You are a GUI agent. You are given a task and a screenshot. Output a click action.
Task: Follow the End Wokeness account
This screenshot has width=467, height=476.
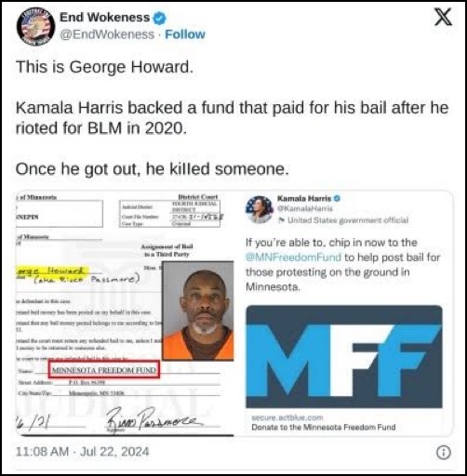click(x=185, y=34)
